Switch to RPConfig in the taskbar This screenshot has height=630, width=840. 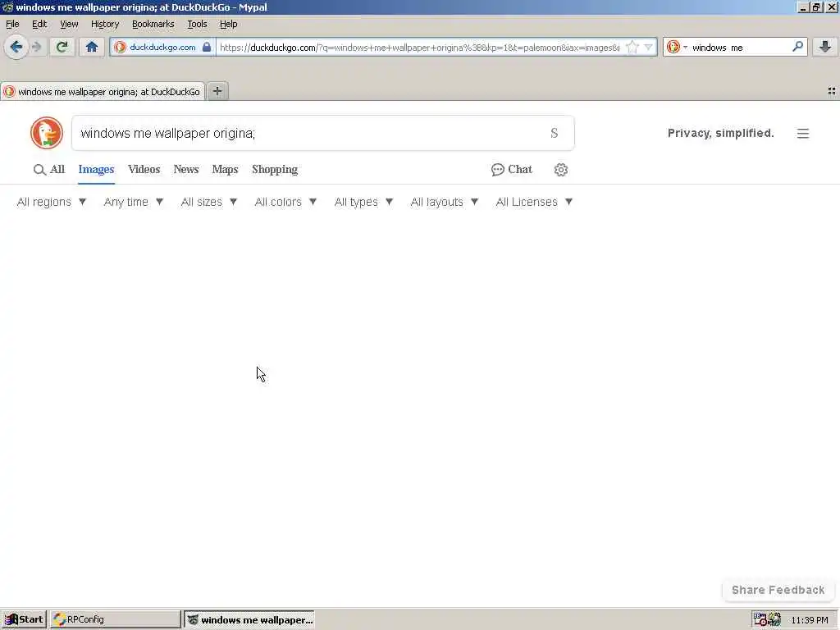point(115,620)
